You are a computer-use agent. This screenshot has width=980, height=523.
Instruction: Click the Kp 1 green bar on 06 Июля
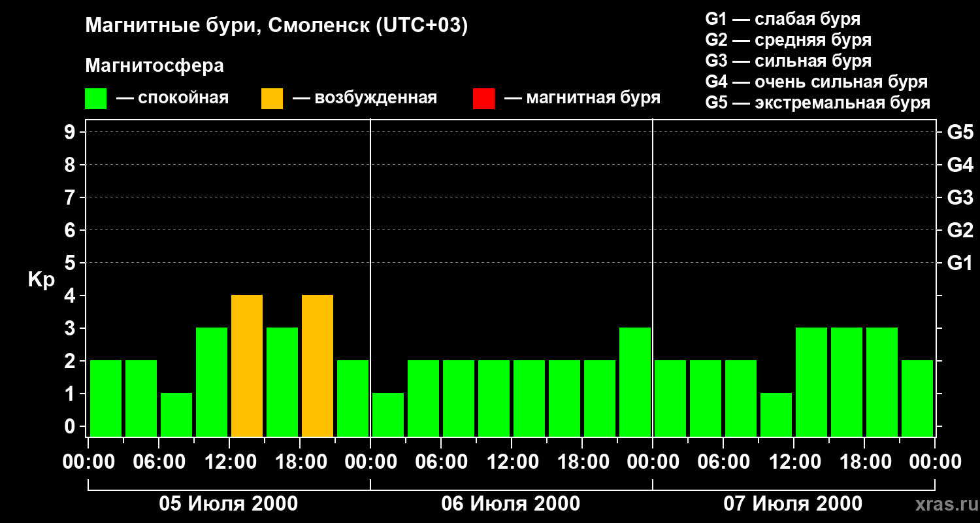pyautogui.click(x=388, y=414)
